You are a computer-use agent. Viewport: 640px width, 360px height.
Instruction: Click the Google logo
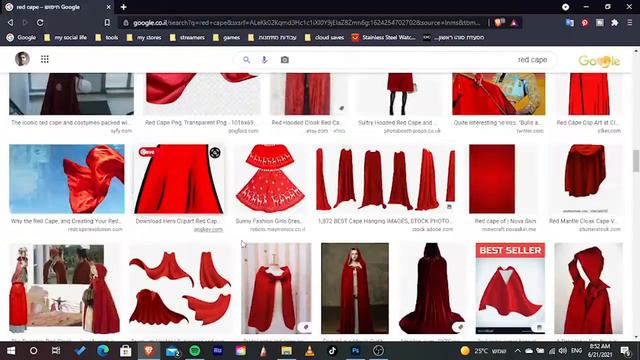pyautogui.click(x=599, y=61)
